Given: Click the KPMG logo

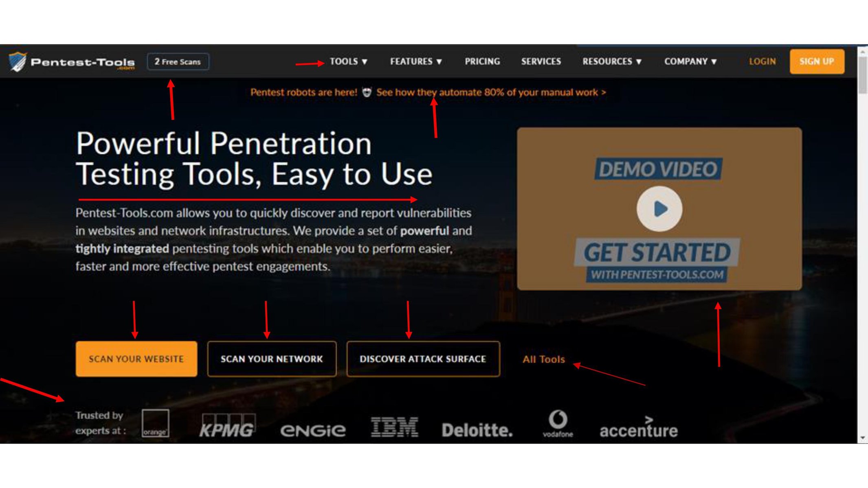Looking at the screenshot, I should 227,426.
